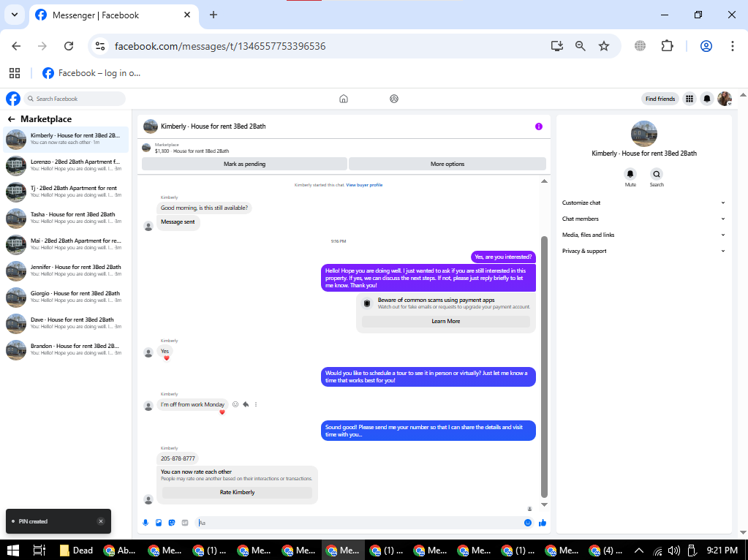The height and width of the screenshot is (560, 748).
Task: Expand Customize chat section
Action: (643, 203)
